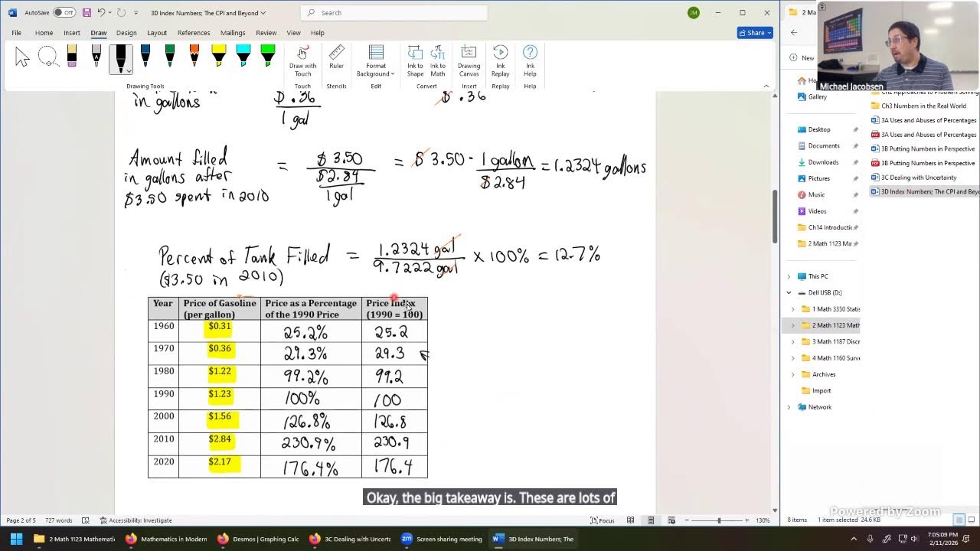Open the Windows Start menu
The height and width of the screenshot is (551, 980).
(16, 539)
